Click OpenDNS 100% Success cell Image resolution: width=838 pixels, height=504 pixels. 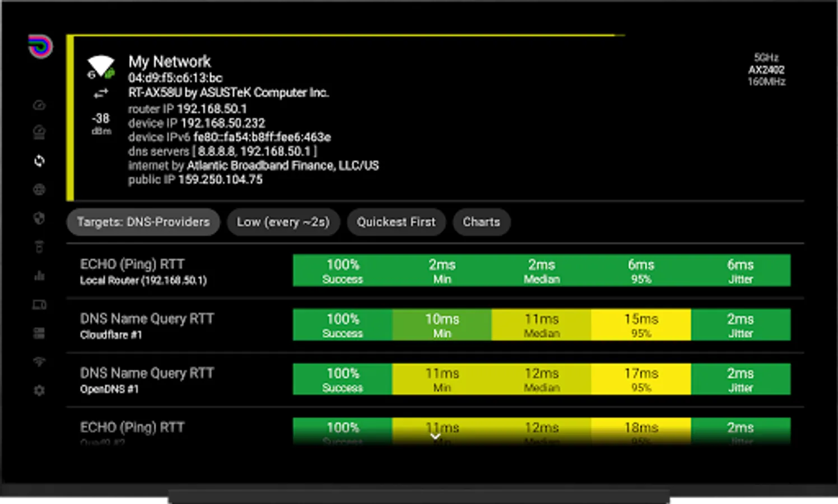coord(343,379)
